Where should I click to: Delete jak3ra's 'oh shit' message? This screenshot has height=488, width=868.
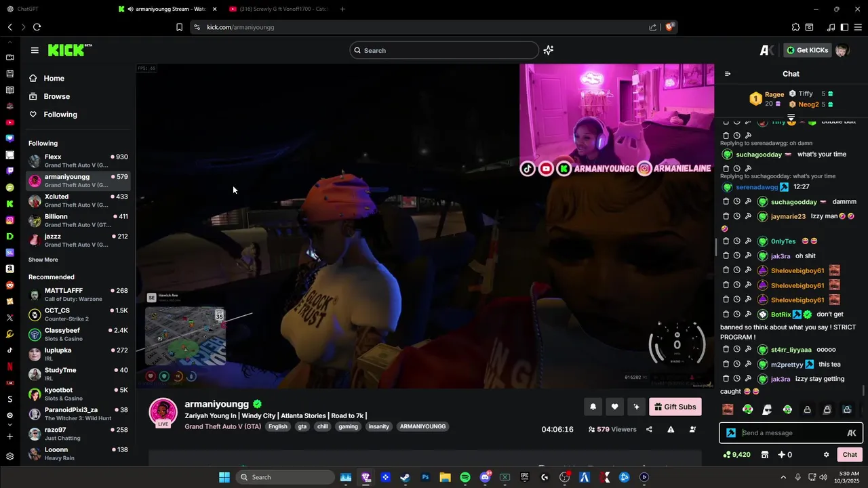726,256
